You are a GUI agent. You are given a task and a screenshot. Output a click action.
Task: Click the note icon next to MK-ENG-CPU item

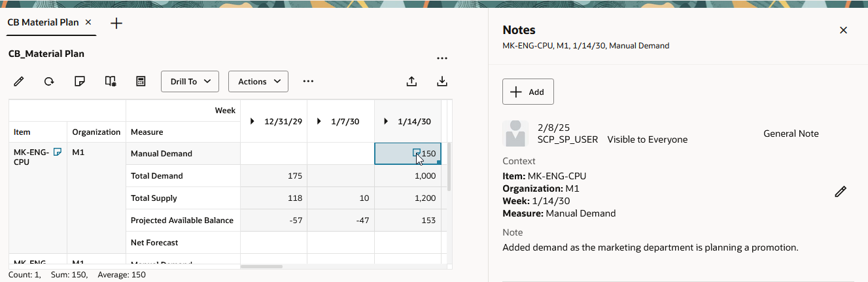58,152
